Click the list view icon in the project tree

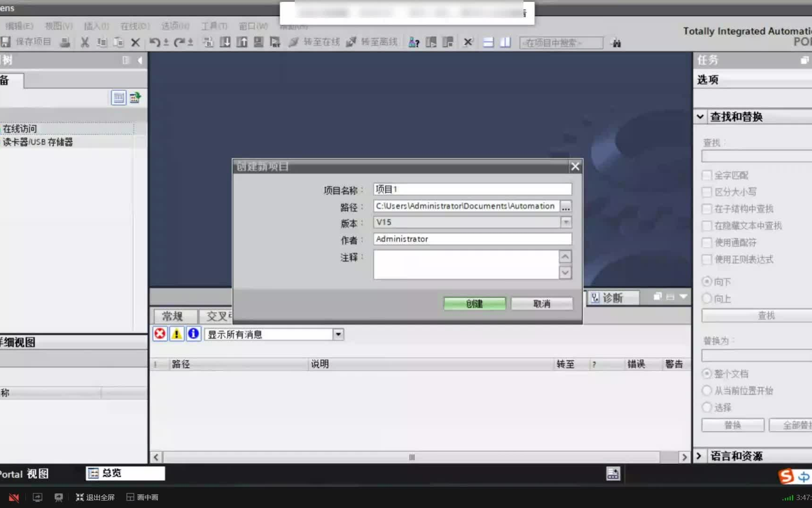[118, 97]
